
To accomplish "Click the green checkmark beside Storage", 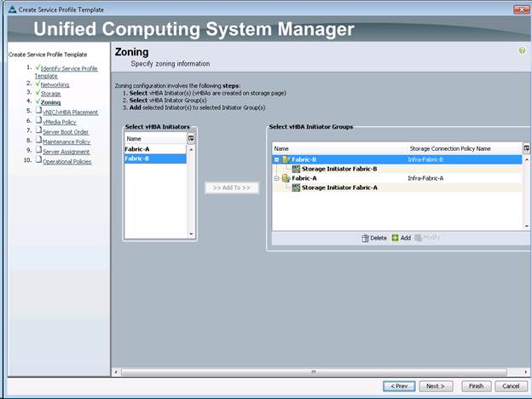I will (38, 92).
